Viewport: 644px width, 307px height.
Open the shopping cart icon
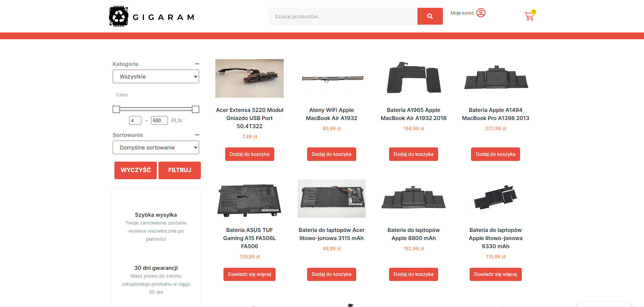pos(529,16)
